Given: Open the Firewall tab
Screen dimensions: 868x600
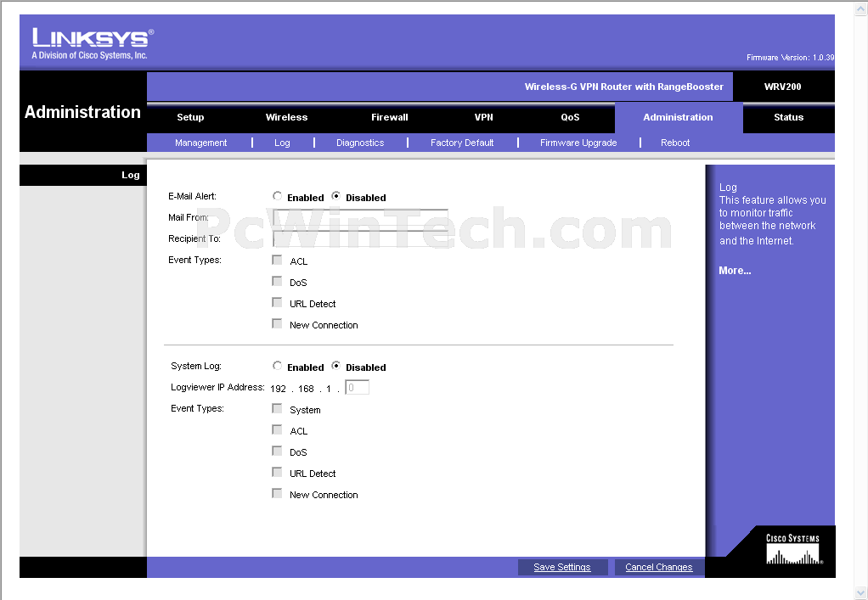Looking at the screenshot, I should [x=390, y=117].
